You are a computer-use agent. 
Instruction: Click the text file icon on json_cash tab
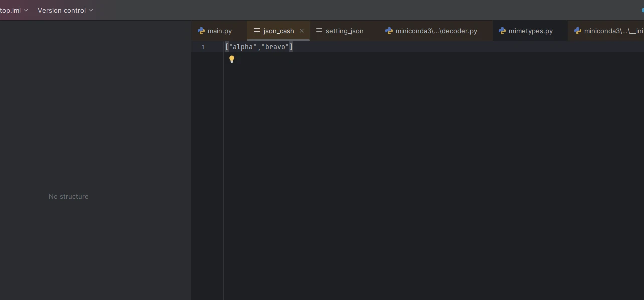257,31
